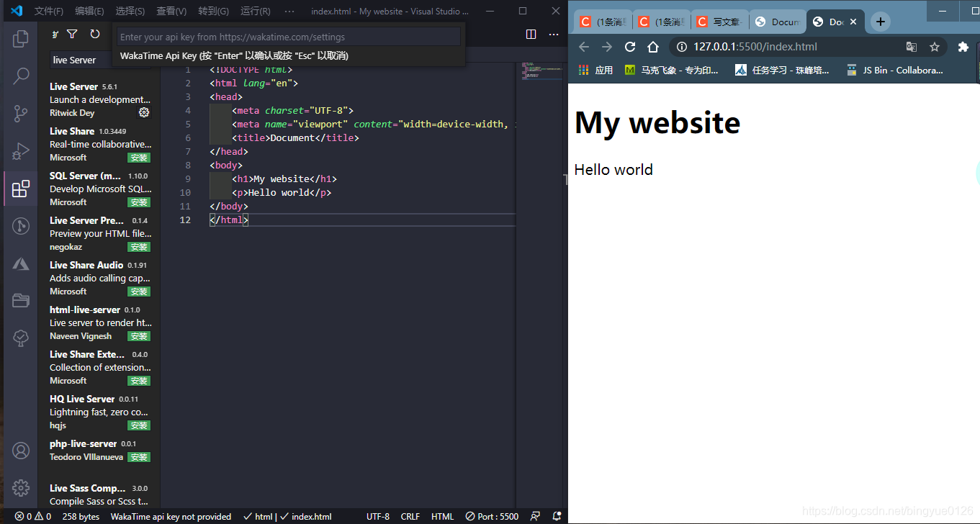The width and height of the screenshot is (980, 524).
Task: Open the Accounts icon in VS Code
Action: (x=21, y=451)
